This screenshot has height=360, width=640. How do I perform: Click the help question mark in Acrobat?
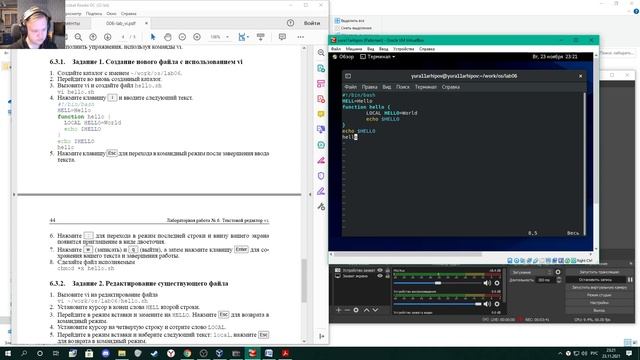290,23
